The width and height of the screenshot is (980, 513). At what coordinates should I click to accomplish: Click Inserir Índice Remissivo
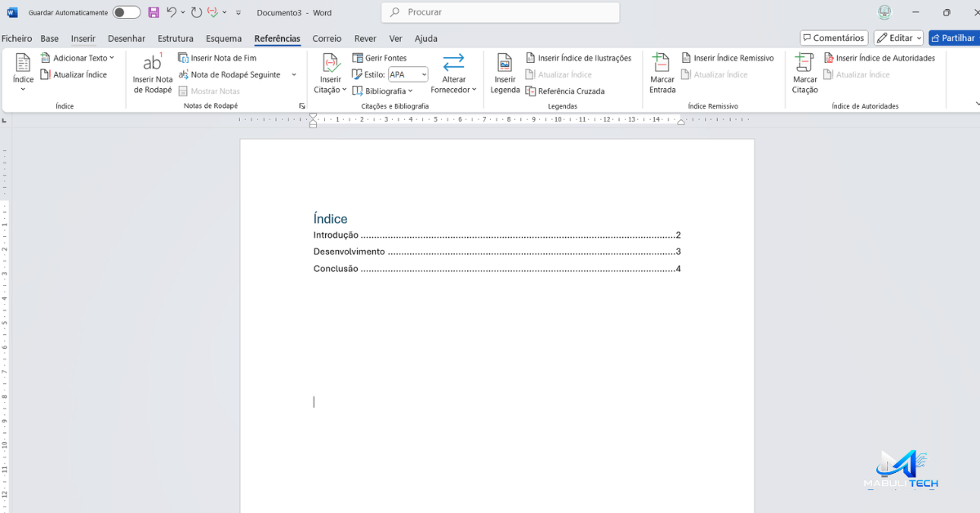(728, 58)
